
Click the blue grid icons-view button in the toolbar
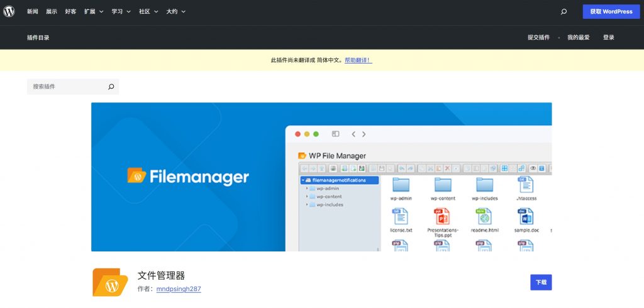click(x=504, y=168)
